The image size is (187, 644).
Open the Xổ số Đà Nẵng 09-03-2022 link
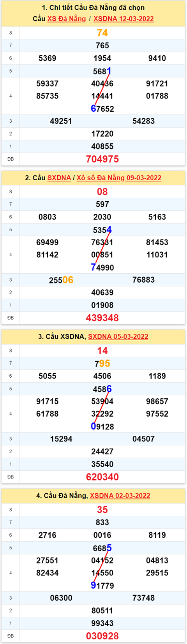[x=119, y=178]
